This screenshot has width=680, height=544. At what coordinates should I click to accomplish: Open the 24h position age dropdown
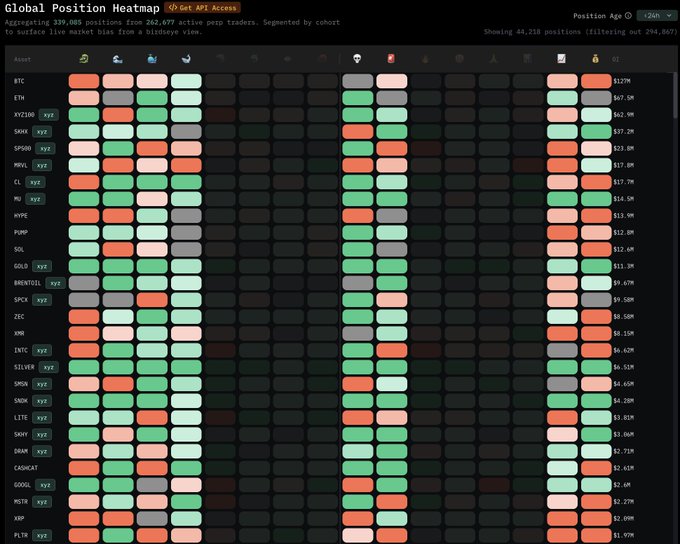tap(657, 16)
